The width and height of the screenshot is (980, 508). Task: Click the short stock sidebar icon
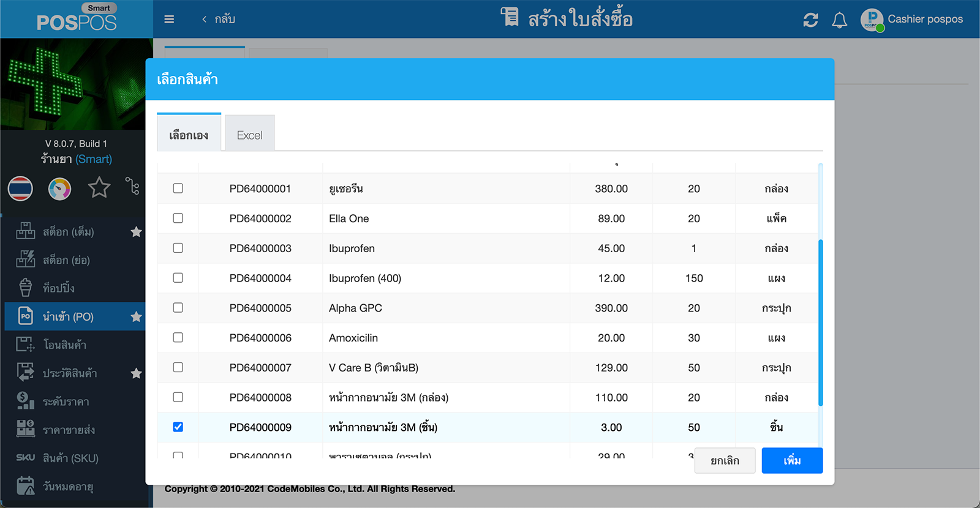[25, 260]
